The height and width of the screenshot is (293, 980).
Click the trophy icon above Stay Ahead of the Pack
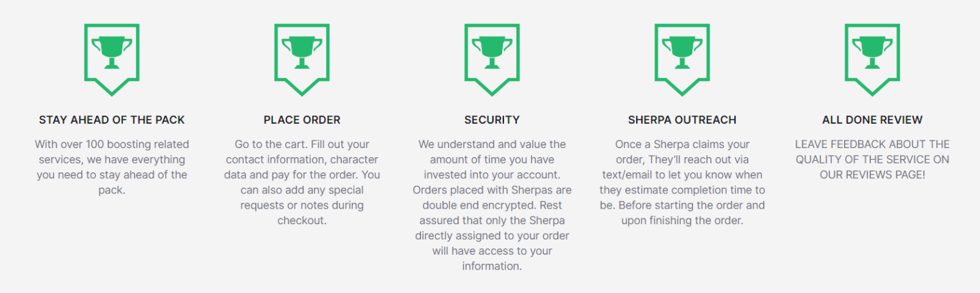112,52
